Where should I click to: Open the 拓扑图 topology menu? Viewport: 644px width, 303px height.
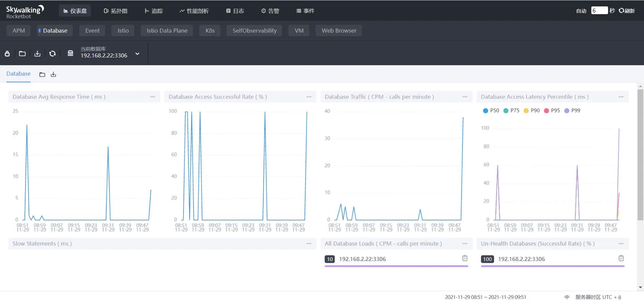116,11
